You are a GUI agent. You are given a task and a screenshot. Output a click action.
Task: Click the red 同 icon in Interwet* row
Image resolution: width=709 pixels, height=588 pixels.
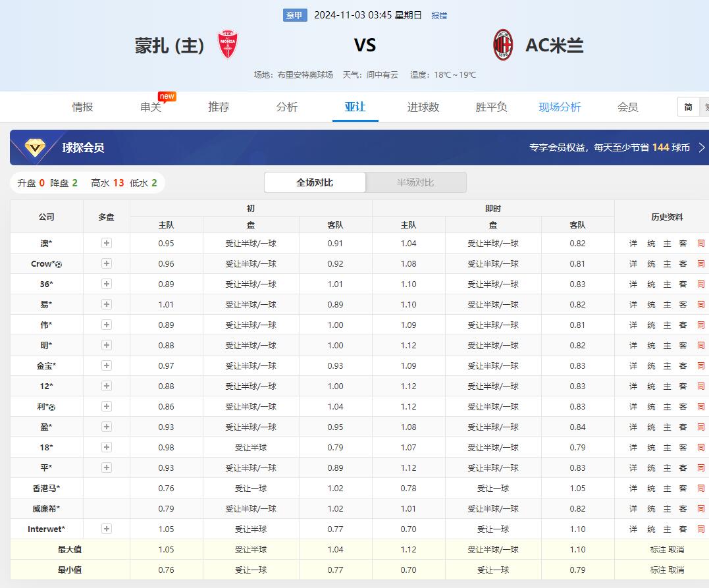point(700,529)
